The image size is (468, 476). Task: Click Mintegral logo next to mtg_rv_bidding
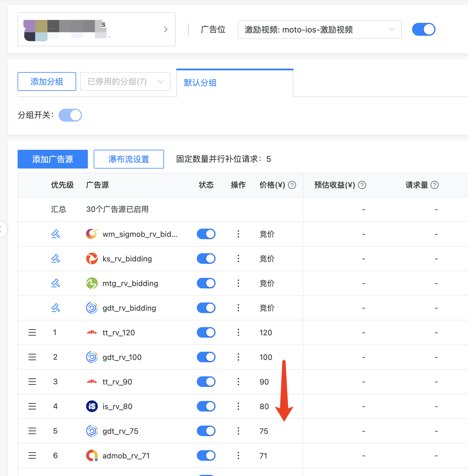(x=92, y=283)
